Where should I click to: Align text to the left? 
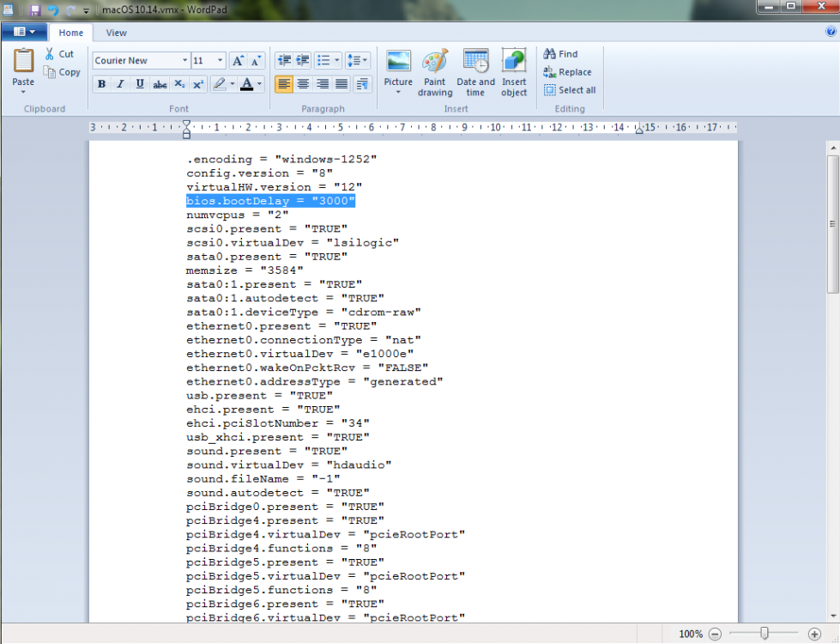(284, 84)
